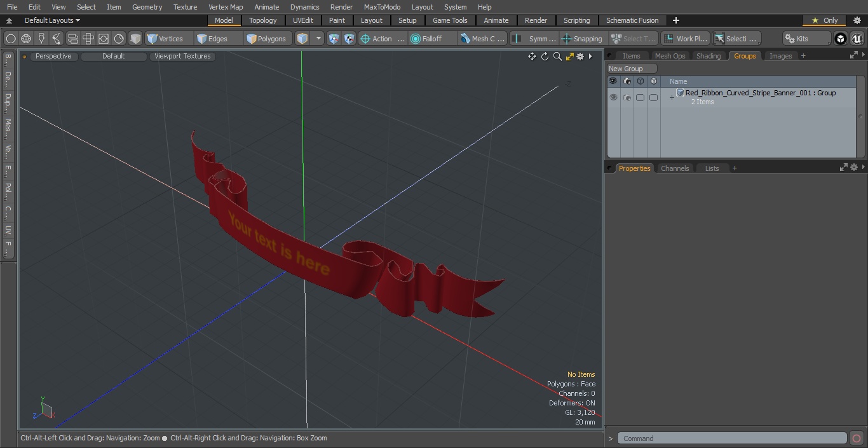Open the Schematic Fusion layout tab

click(x=632, y=20)
